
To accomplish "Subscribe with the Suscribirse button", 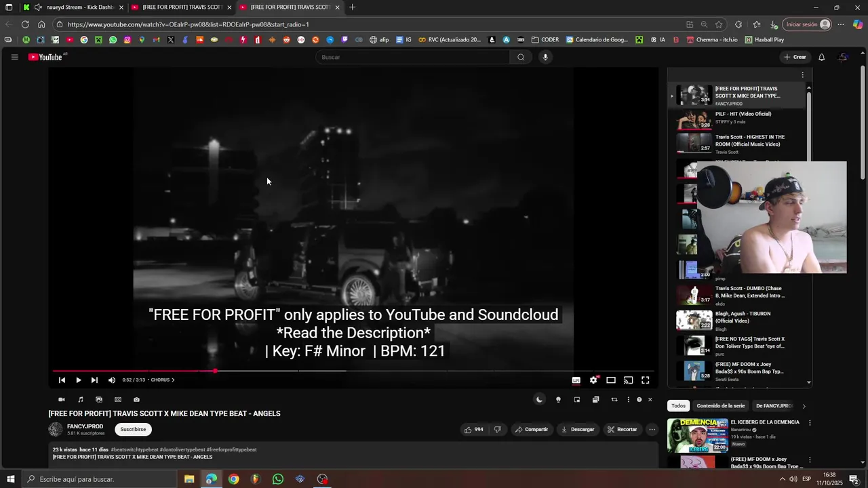I will coord(133,429).
